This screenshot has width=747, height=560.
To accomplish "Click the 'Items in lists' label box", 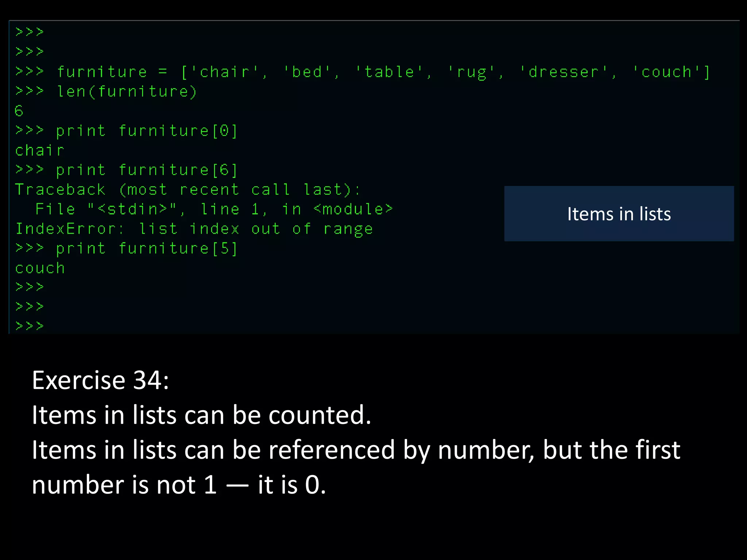I will [619, 214].
